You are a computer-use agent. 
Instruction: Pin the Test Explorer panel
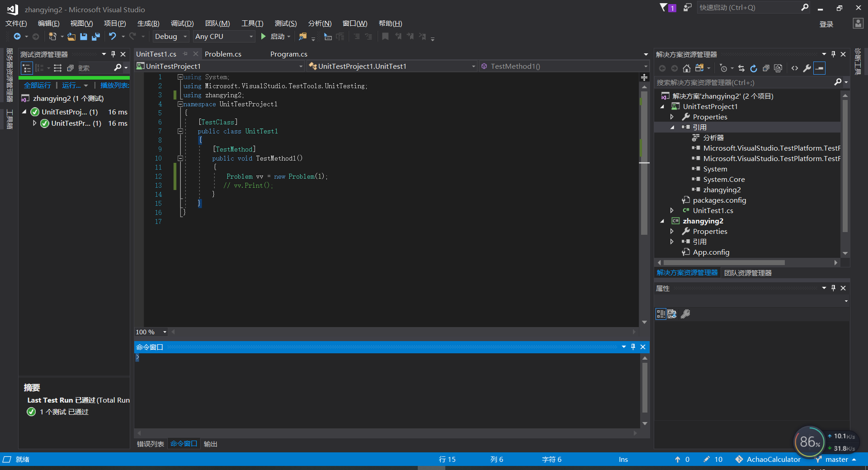113,54
